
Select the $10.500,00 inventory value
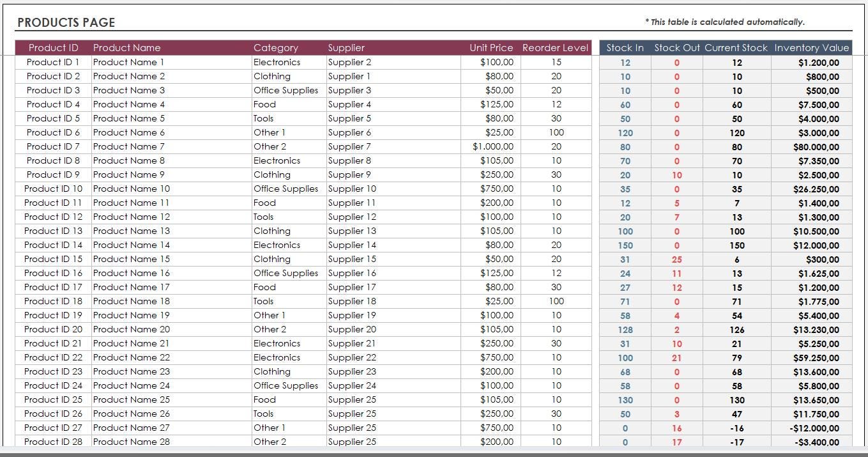tap(811, 231)
